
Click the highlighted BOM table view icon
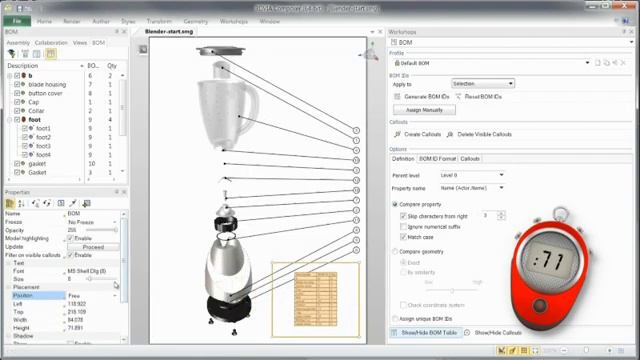[51, 54]
